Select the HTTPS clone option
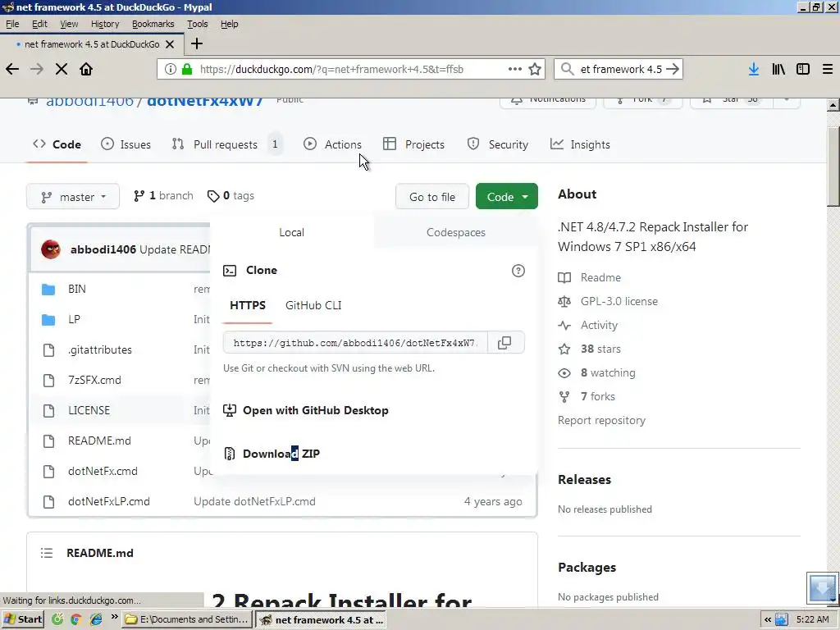The image size is (840, 630). tap(248, 305)
